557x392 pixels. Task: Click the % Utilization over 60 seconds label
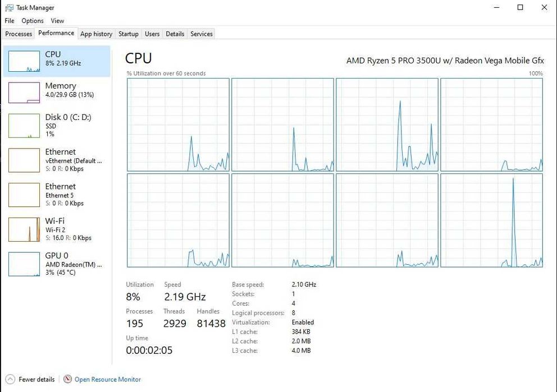[x=166, y=73]
